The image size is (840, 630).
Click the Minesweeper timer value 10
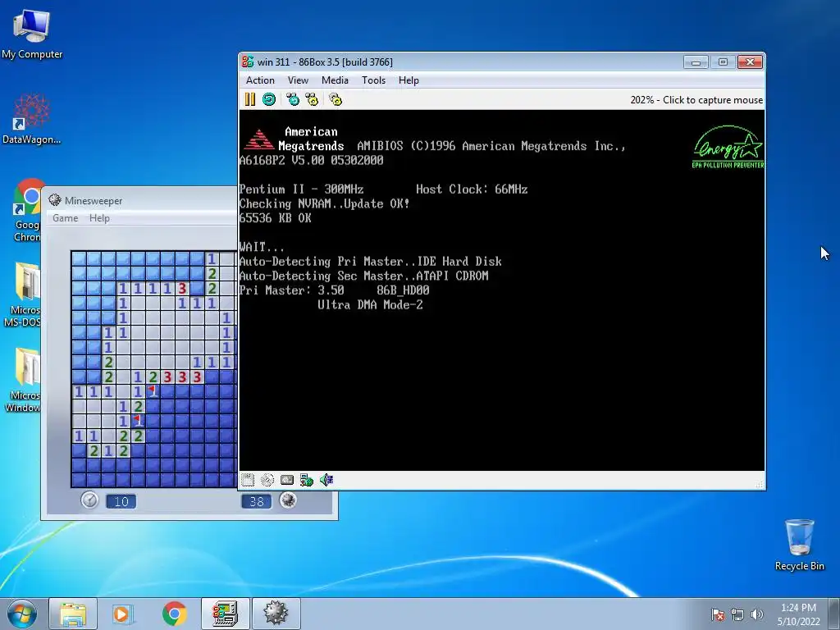coord(121,501)
